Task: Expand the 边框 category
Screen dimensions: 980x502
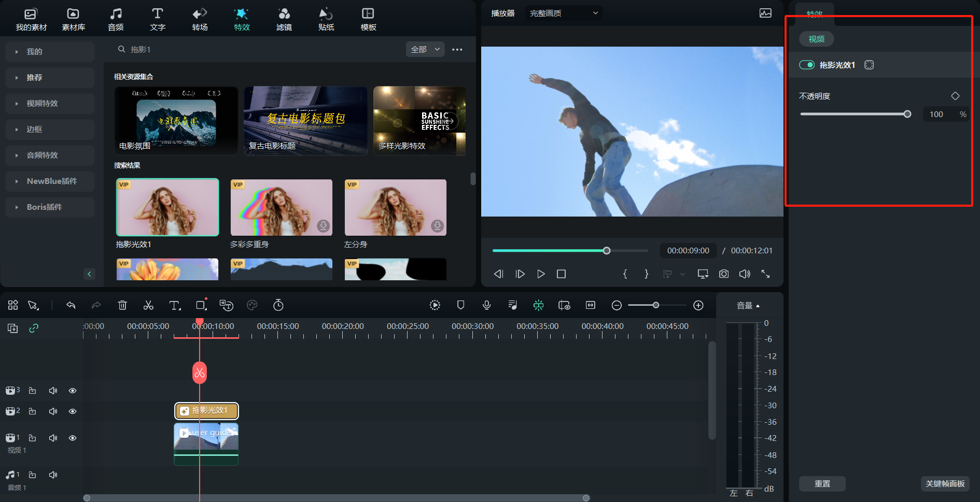Action: (50, 130)
